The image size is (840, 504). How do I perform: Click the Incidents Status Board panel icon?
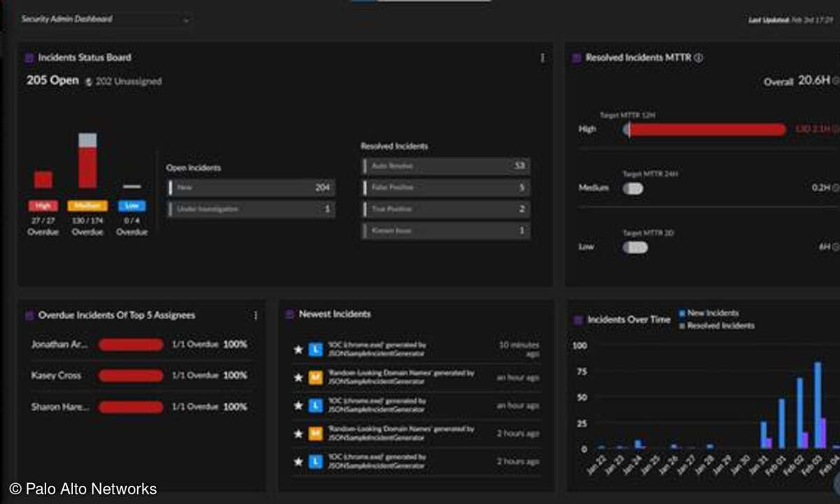tap(29, 58)
